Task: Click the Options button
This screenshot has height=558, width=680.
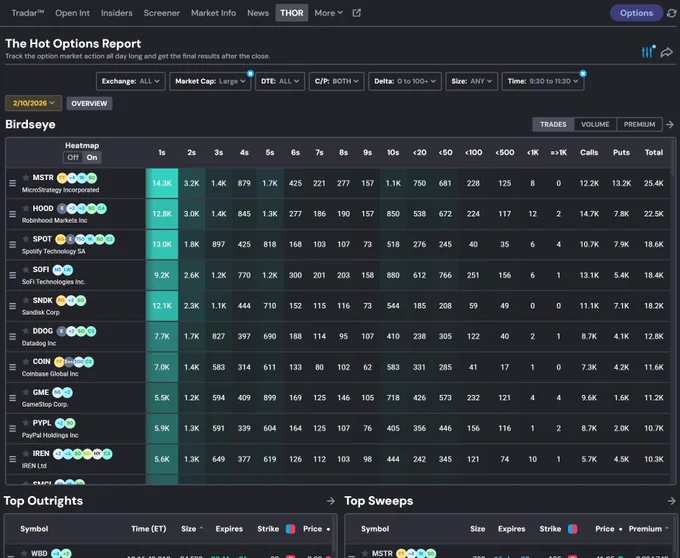Action: pyautogui.click(x=636, y=13)
